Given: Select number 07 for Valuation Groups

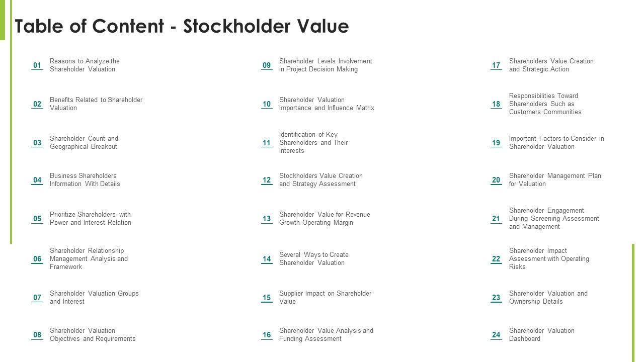Looking at the screenshot, I should tap(37, 298).
